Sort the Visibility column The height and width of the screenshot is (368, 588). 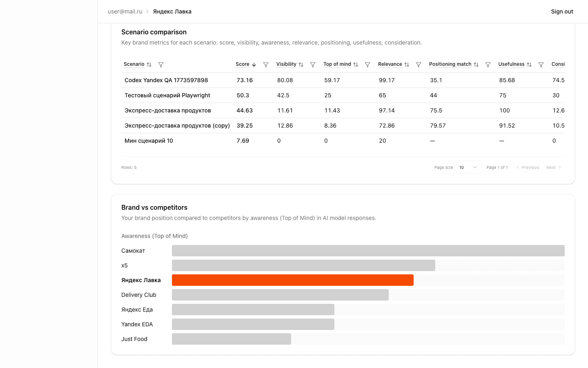pos(301,64)
